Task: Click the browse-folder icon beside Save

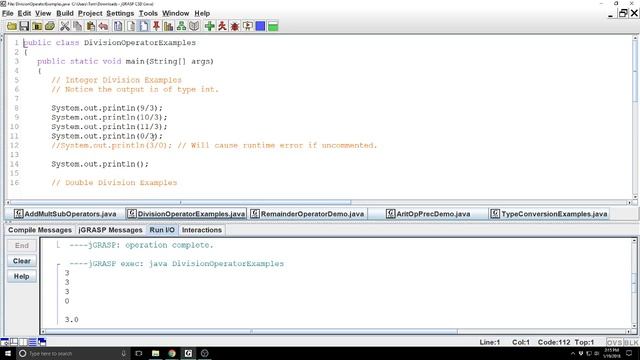Action: point(37,27)
